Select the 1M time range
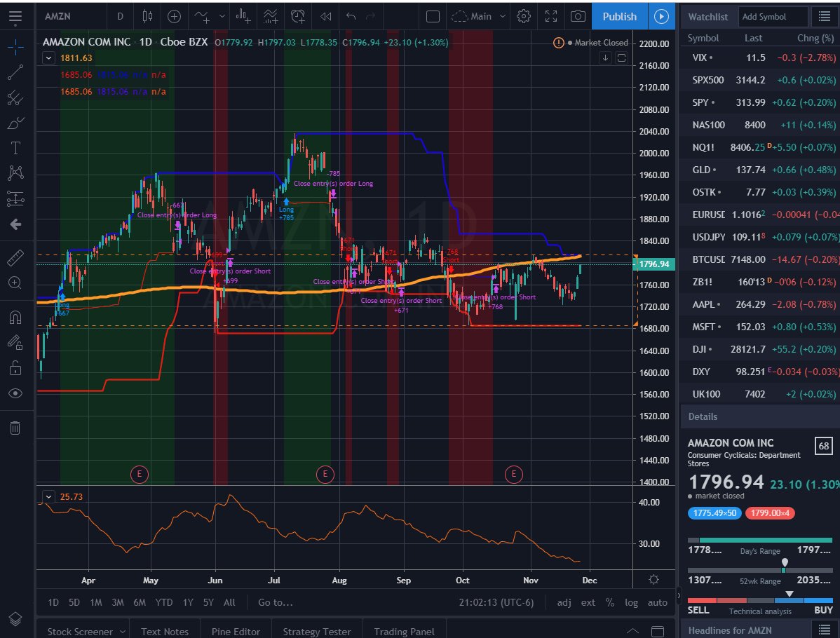Viewport: 840px width, 638px height. coord(96,602)
